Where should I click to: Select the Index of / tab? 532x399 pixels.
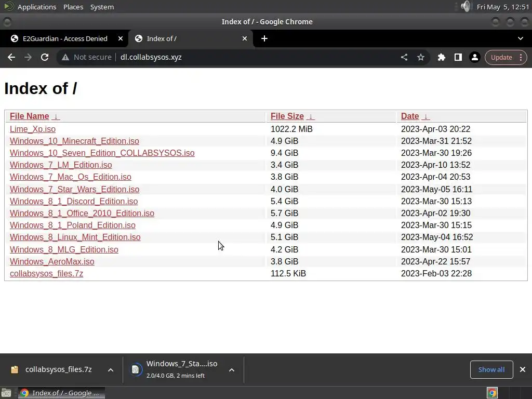point(191,38)
